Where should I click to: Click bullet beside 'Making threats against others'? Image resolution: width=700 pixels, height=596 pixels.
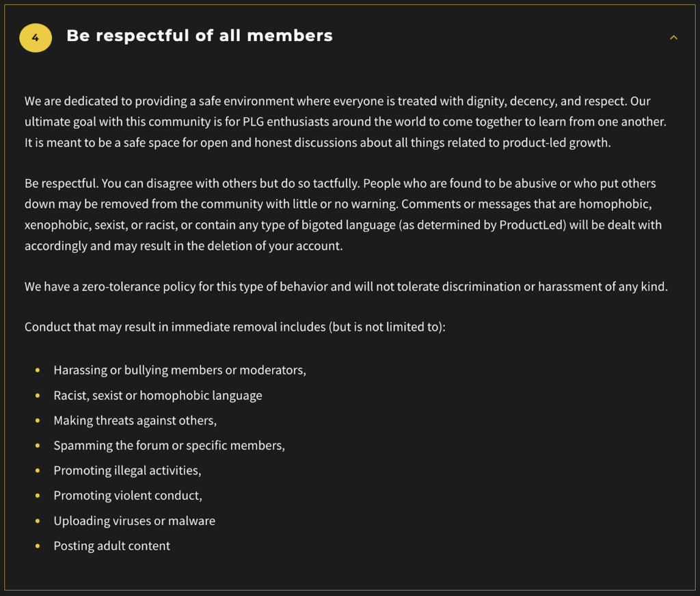[38, 420]
